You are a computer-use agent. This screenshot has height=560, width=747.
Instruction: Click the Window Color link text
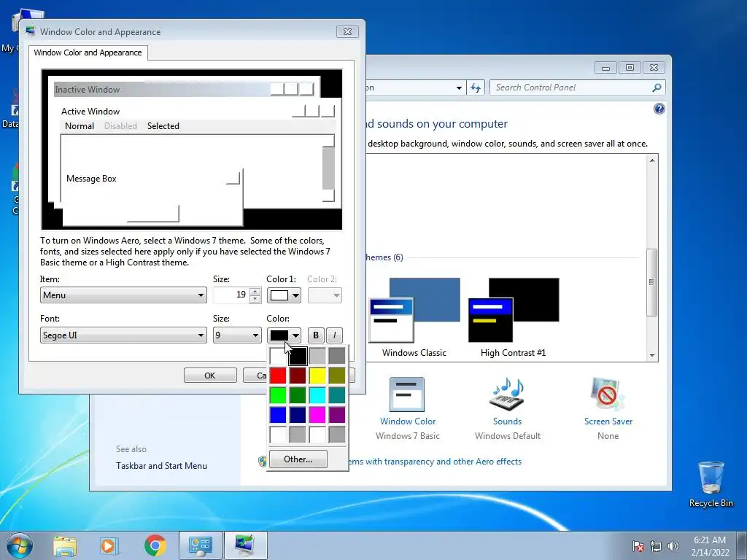(x=408, y=421)
